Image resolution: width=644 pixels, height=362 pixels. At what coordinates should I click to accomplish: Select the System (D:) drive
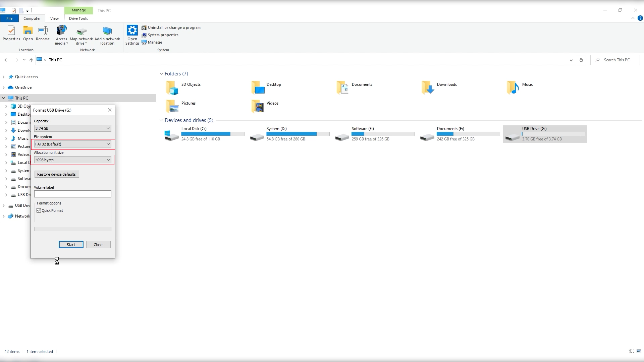point(290,134)
